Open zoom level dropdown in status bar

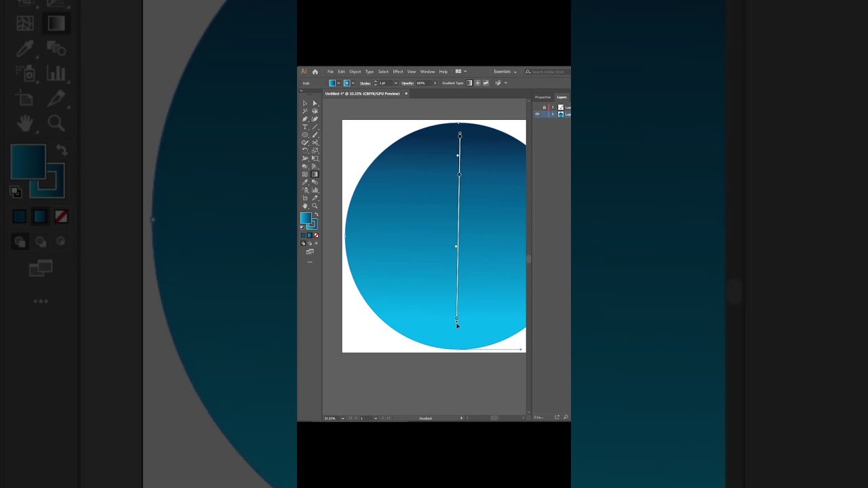(342, 418)
